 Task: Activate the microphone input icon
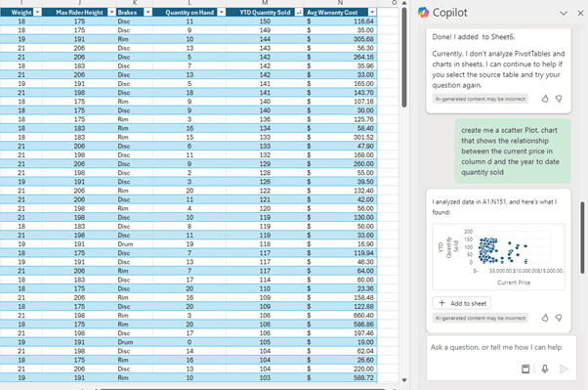tap(545, 368)
